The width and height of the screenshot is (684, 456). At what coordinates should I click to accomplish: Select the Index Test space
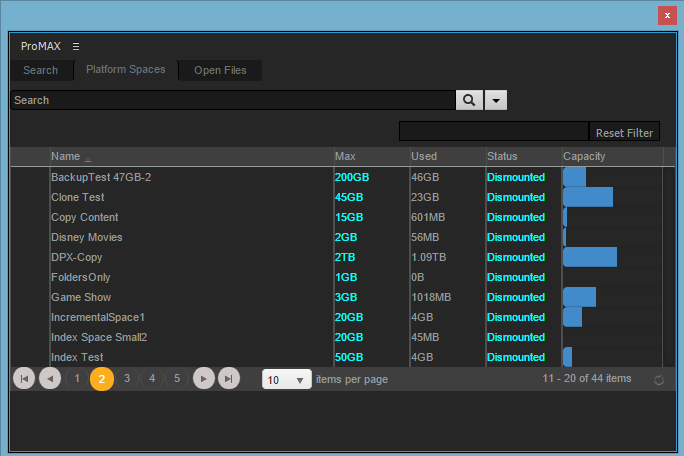coord(77,357)
